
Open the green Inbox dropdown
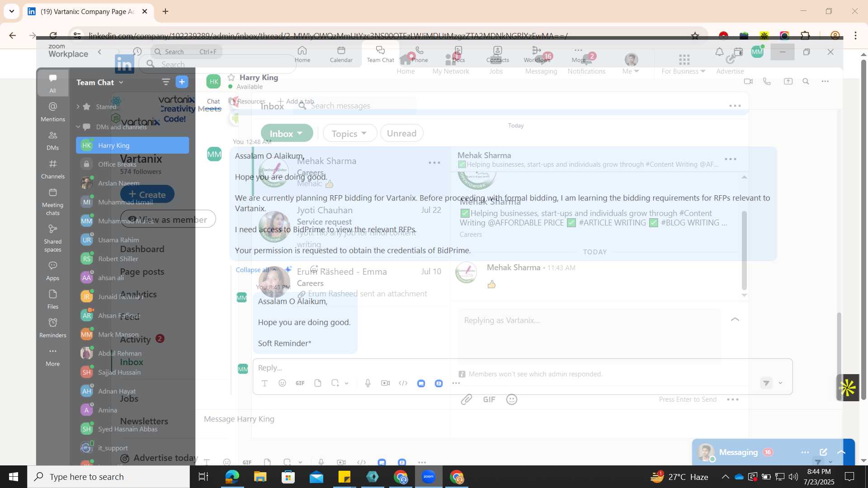coord(287,133)
